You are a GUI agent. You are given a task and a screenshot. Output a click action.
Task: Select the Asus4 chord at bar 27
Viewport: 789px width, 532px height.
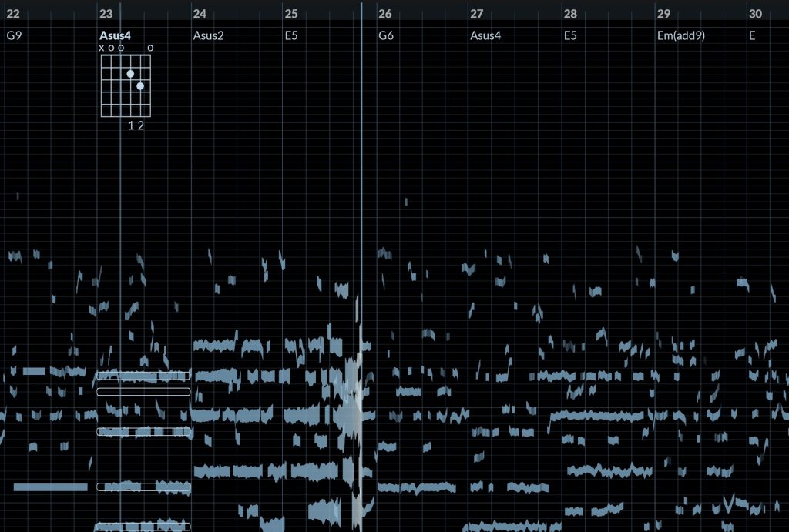click(487, 35)
